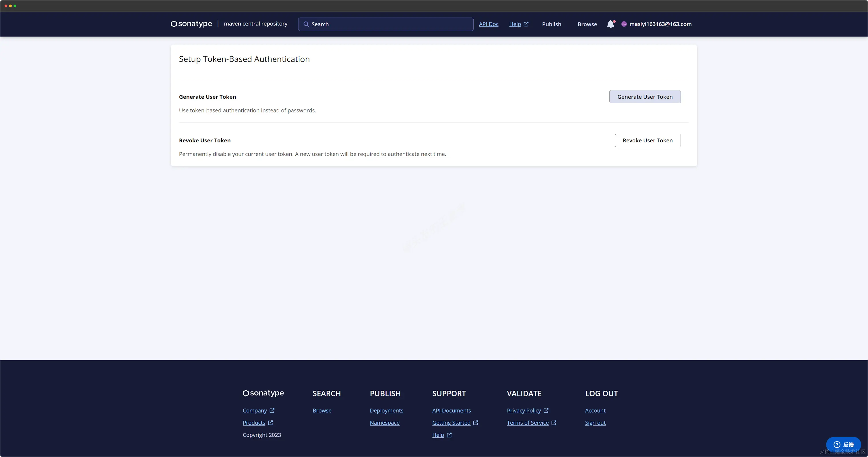Click the search magnifier icon

[306, 24]
